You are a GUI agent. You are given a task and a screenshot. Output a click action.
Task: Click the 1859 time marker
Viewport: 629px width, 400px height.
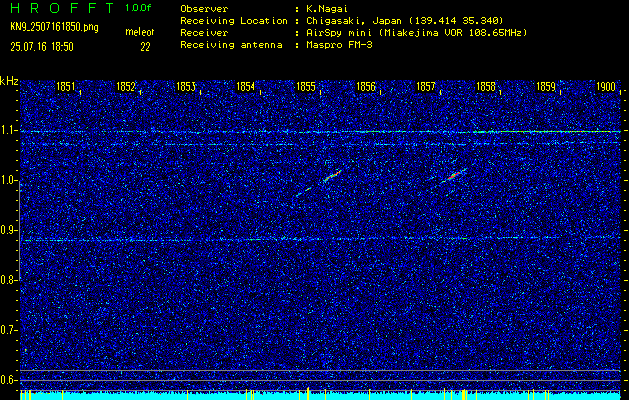coord(546,87)
